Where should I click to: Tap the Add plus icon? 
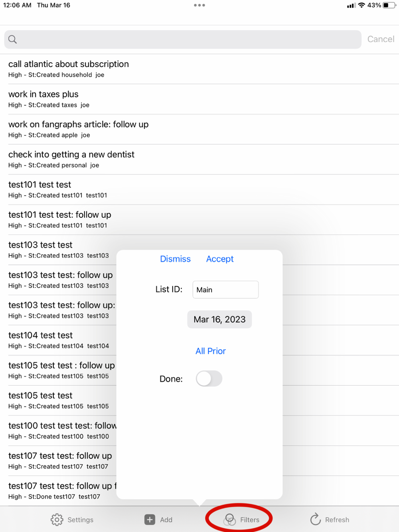point(150,520)
